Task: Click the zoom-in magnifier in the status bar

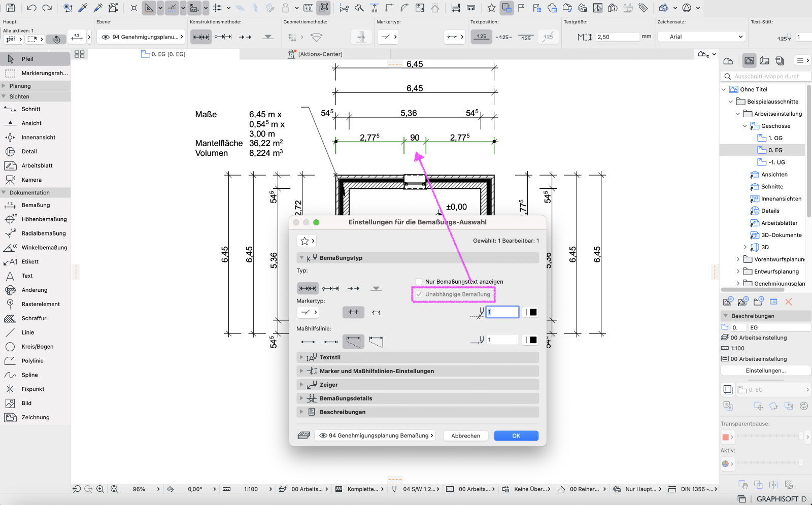Action: pyautogui.click(x=100, y=489)
